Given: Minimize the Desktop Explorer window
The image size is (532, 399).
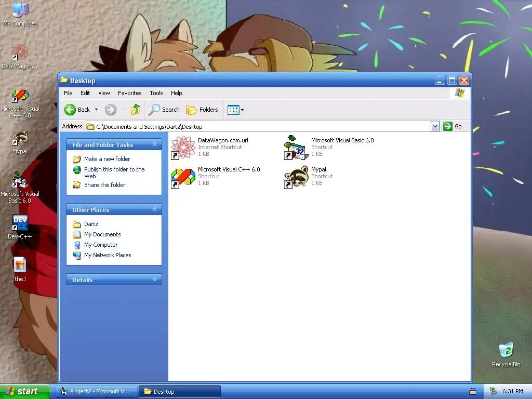Looking at the screenshot, I should (x=440, y=81).
